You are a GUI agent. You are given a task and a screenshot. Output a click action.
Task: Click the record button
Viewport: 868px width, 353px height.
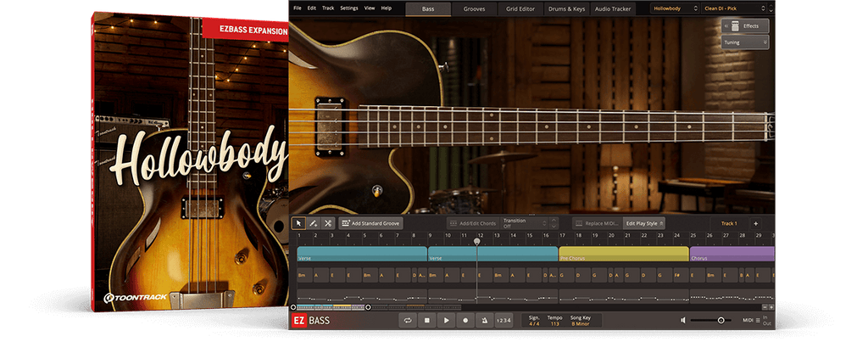(465, 320)
